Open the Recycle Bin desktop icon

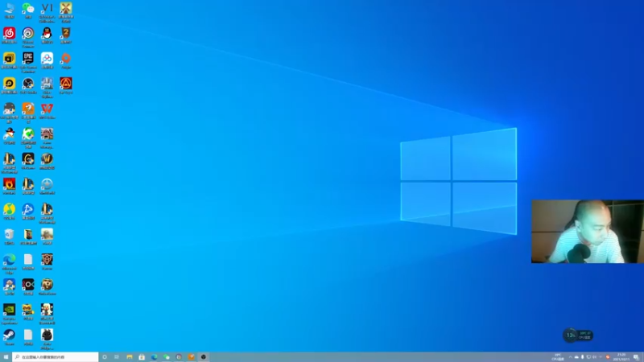(9, 237)
